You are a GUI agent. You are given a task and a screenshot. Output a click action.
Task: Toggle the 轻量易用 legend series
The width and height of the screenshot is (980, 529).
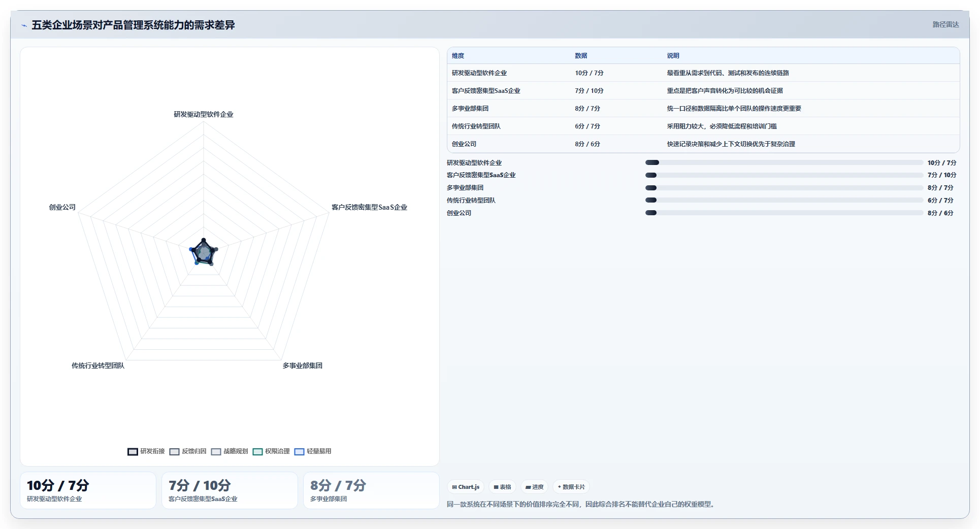[313, 451]
